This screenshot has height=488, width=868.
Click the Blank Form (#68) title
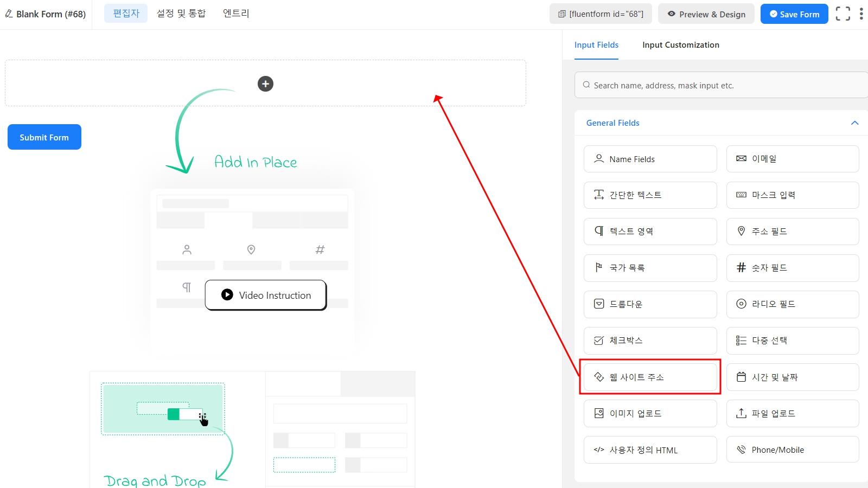tap(51, 14)
